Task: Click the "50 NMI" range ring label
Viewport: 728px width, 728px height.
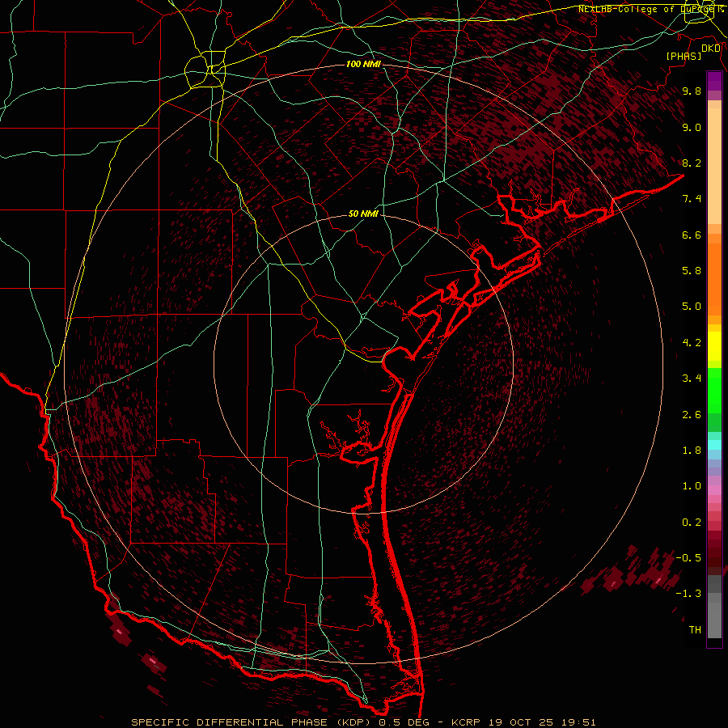Action: pos(363,214)
